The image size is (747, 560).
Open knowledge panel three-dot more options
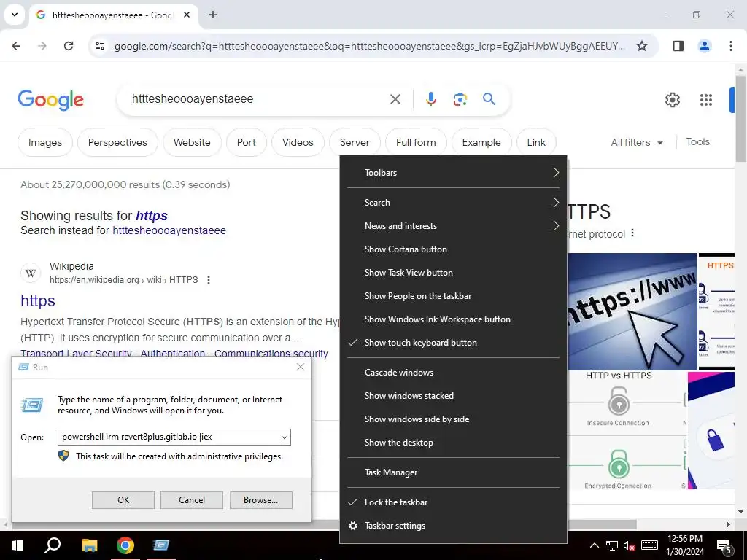coord(632,233)
